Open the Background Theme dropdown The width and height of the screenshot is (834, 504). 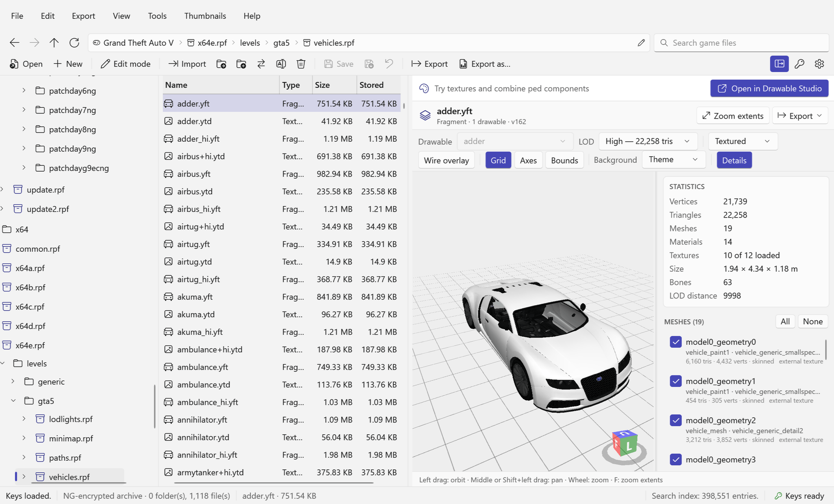pos(673,160)
